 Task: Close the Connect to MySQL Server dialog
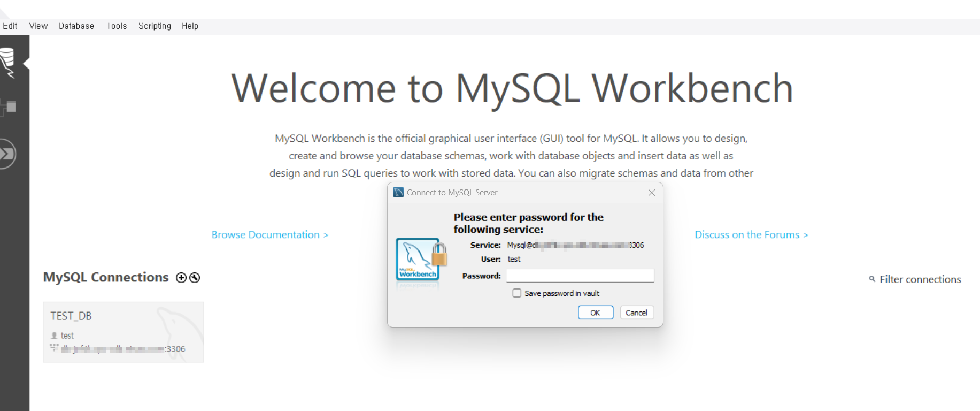[651, 193]
